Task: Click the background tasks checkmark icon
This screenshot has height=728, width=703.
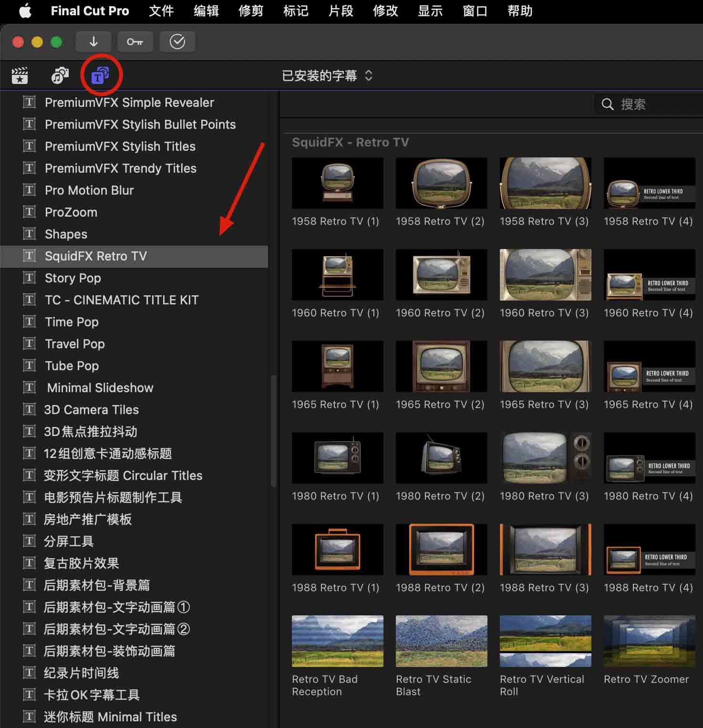Action: click(177, 42)
